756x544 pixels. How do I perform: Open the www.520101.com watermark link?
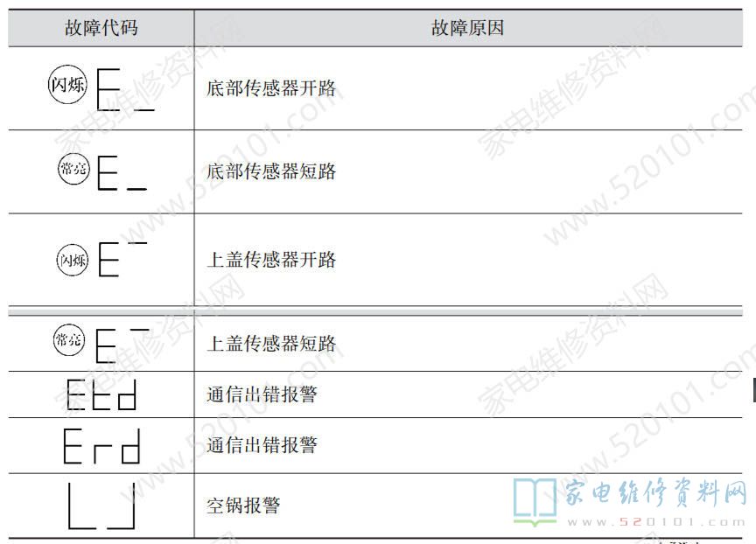(x=656, y=522)
